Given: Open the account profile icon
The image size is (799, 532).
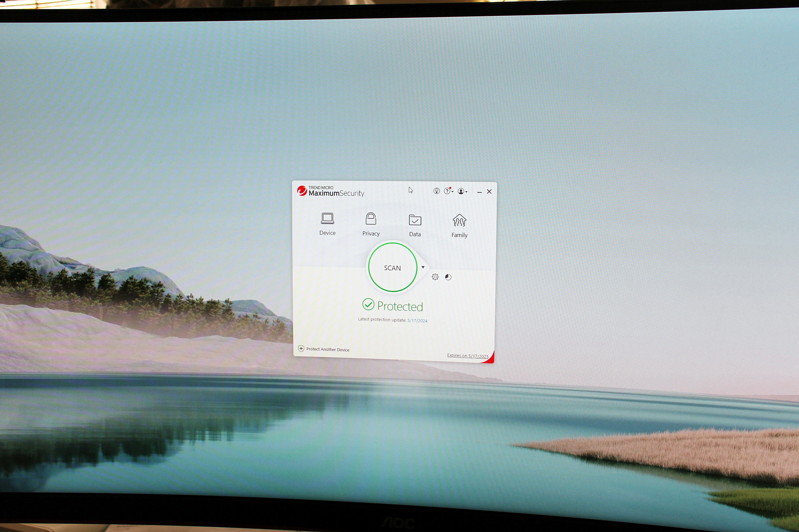Looking at the screenshot, I should click(x=461, y=192).
